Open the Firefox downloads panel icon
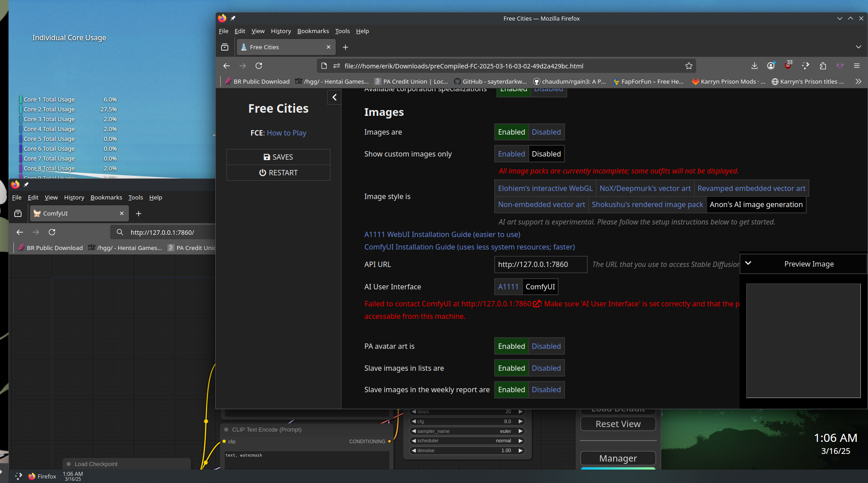 (x=754, y=66)
